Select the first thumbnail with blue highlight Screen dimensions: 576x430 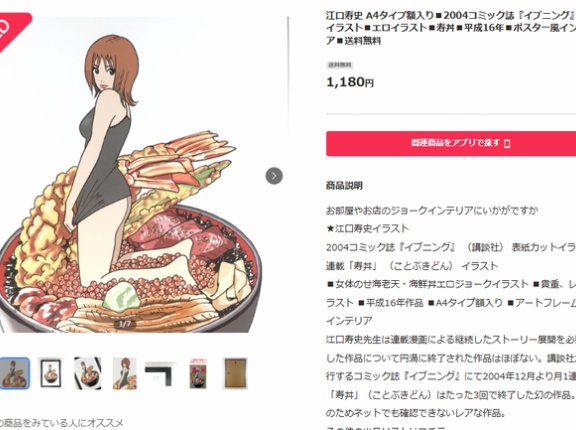14,373
